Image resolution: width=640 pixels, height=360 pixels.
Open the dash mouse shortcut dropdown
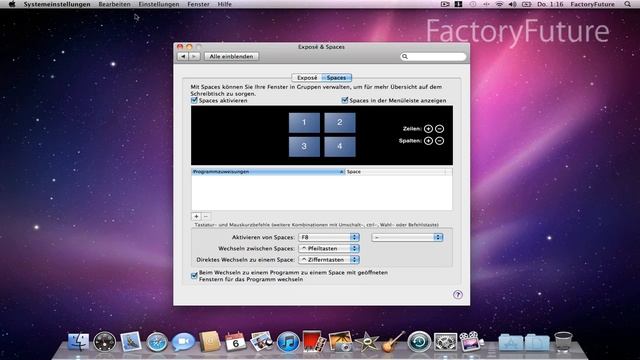point(407,237)
